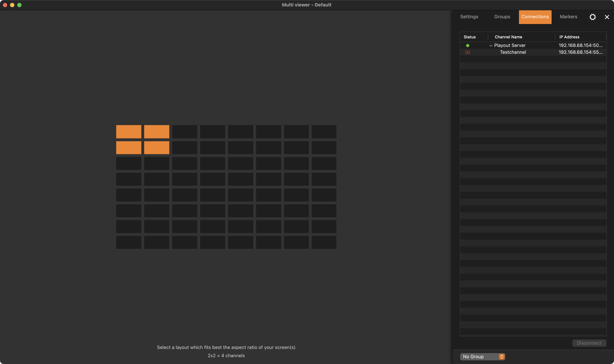The image size is (614, 364).
Task: Click the Playout Server IP address cell
Action: pos(580,45)
